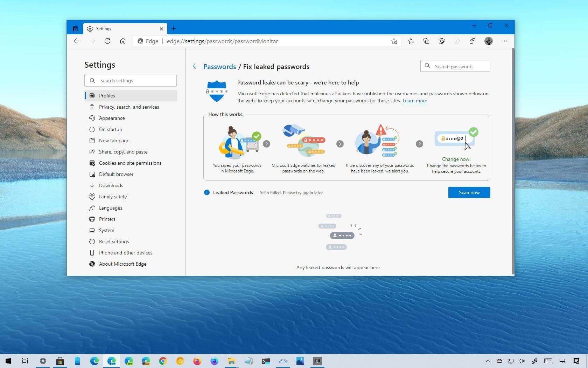Open About Microsoft Edge page
588x368 pixels.
[131, 264]
